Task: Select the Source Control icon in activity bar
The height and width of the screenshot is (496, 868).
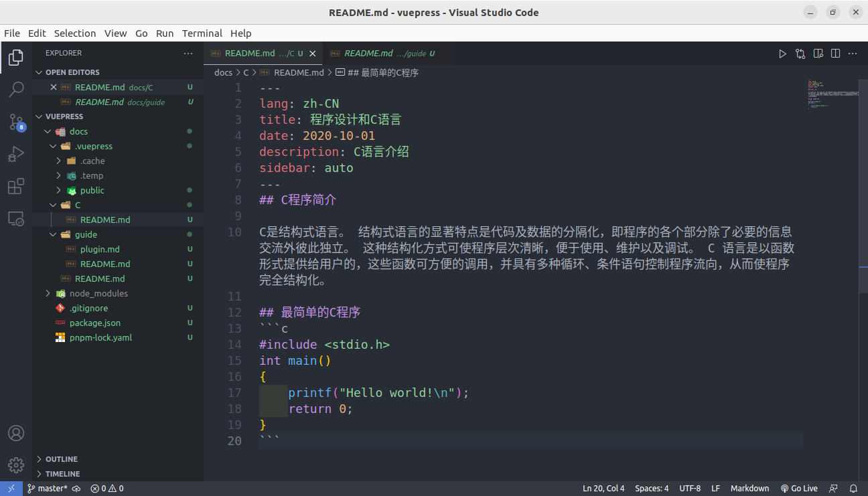Action: (x=15, y=122)
